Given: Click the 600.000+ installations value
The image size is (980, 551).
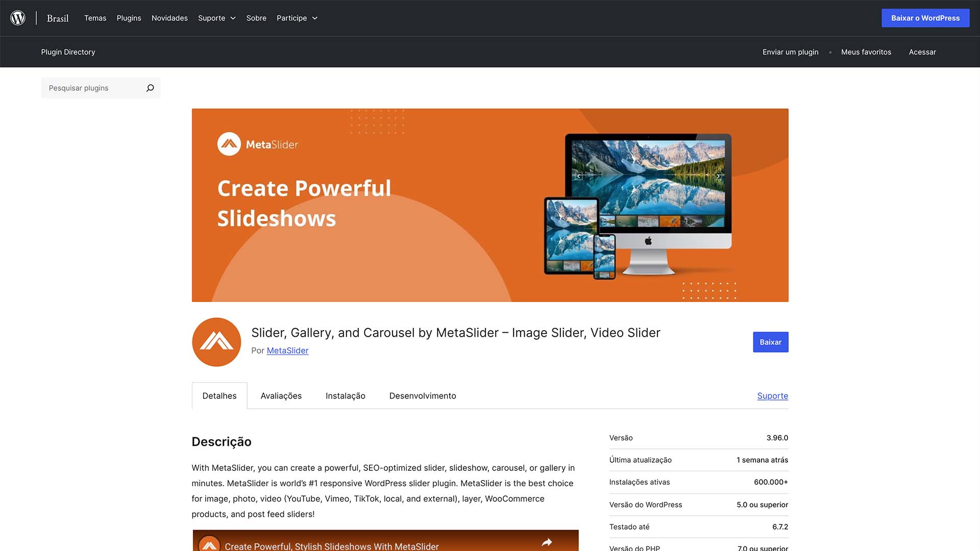Looking at the screenshot, I should point(771,482).
